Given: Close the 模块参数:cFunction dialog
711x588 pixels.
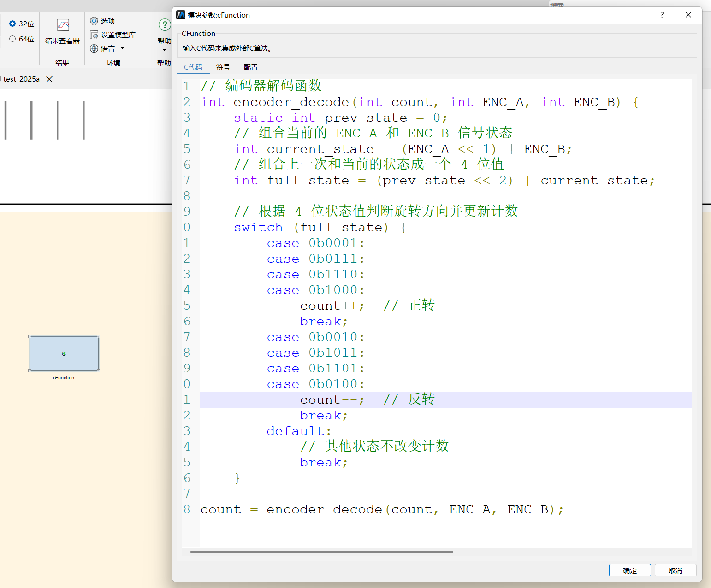Looking at the screenshot, I should point(688,15).
